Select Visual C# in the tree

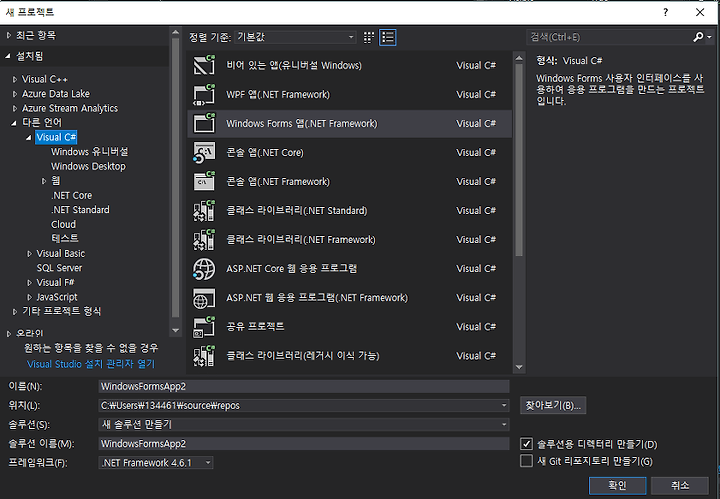click(x=56, y=137)
